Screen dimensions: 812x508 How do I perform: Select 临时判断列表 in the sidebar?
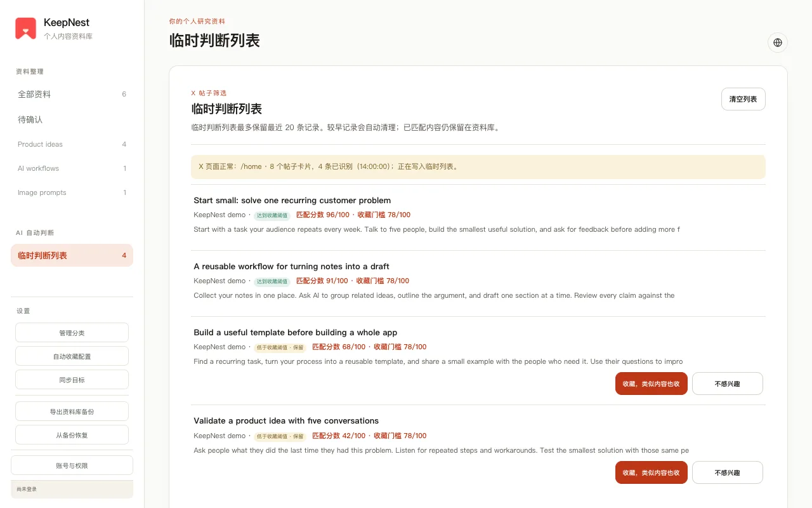pyautogui.click(x=72, y=255)
